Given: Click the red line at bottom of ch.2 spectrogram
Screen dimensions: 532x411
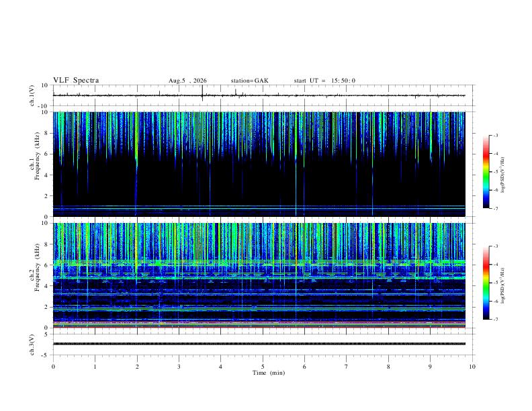Looking at the screenshot, I should coord(259,327).
